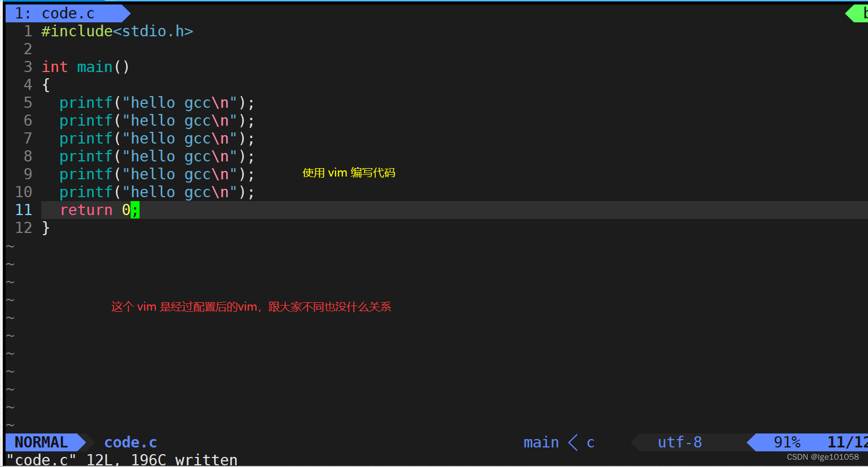This screenshot has width=868, height=467.
Task: Click the line position 11/12 indicator
Action: click(847, 442)
